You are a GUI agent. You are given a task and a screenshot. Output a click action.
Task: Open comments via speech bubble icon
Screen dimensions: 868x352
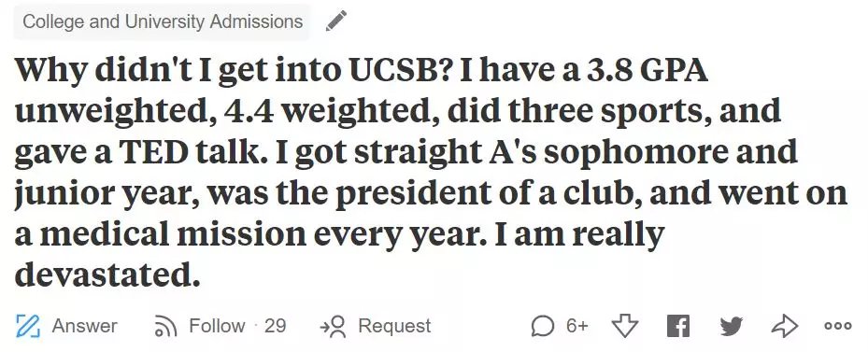[x=543, y=326]
